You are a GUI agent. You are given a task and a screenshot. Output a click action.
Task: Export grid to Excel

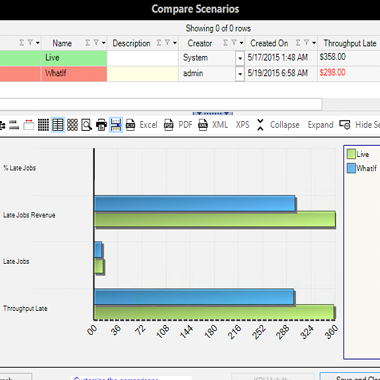point(142,125)
